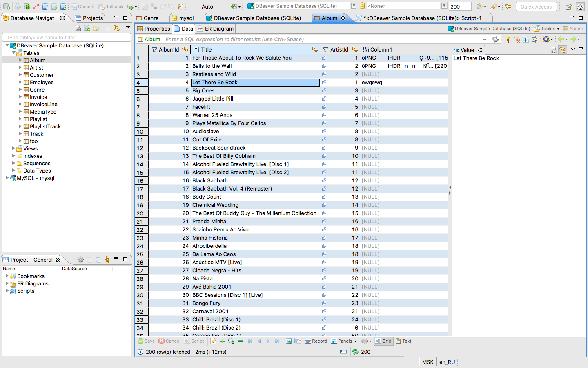Click the Rollback button
The image size is (588, 368).
click(x=111, y=7)
